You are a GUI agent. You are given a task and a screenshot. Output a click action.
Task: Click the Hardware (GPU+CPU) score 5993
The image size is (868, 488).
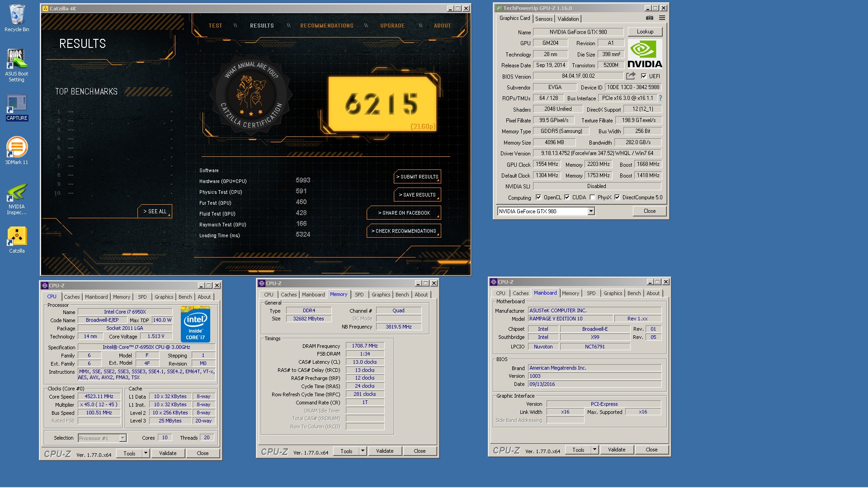point(303,180)
